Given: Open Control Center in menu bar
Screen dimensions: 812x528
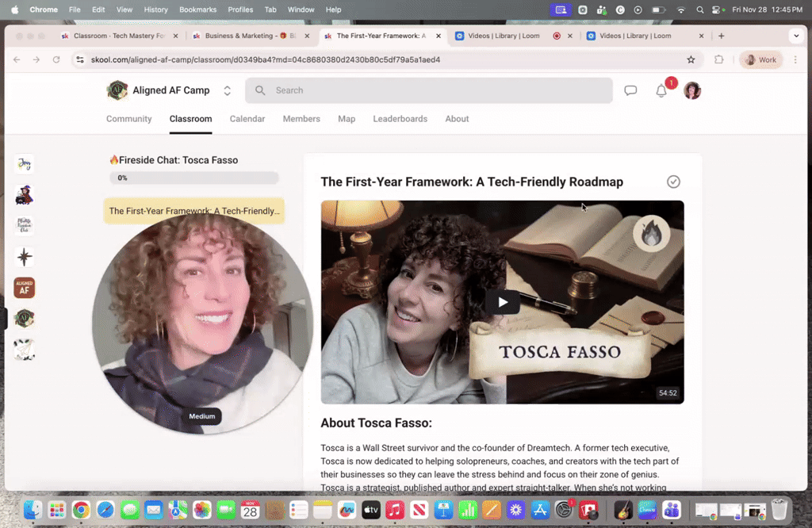Looking at the screenshot, I should tap(717, 10).
